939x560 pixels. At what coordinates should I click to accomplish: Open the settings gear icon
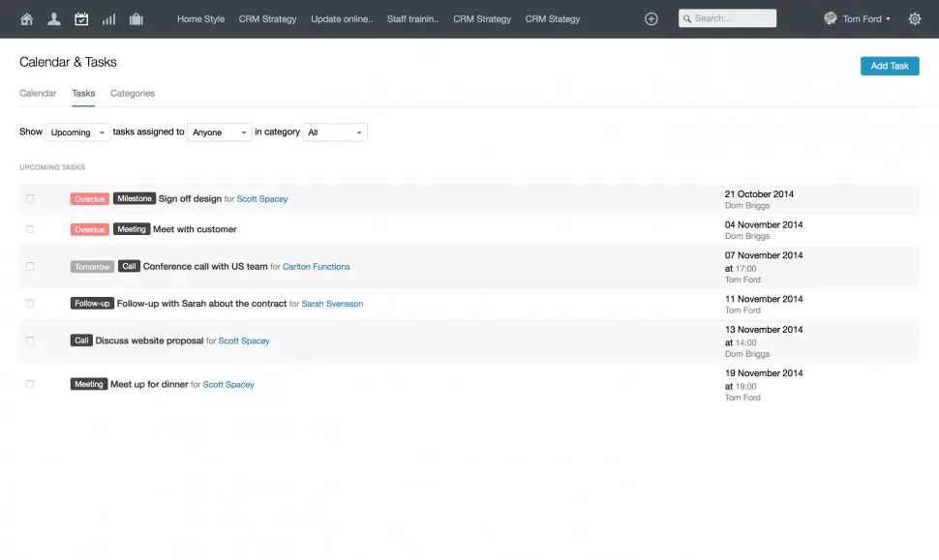915,18
